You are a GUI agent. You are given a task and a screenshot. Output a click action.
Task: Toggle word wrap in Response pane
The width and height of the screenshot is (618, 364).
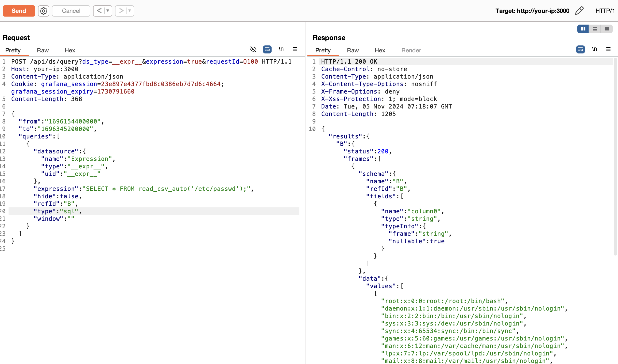(580, 49)
